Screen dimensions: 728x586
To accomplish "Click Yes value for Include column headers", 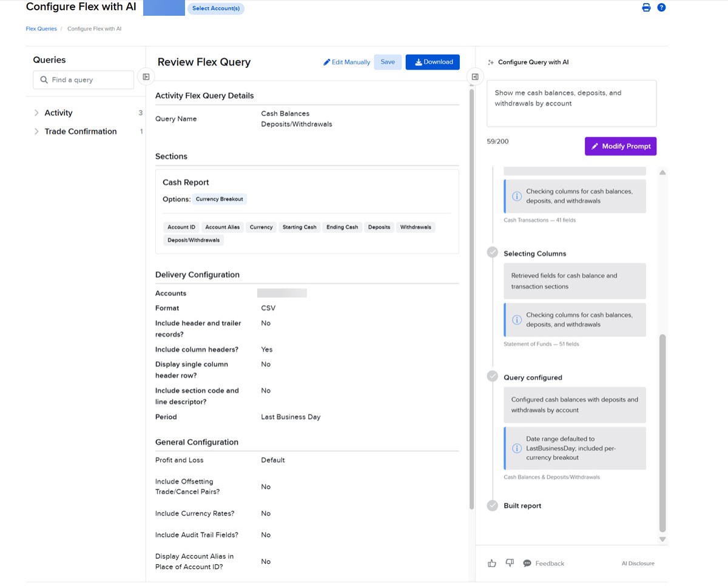I will point(267,349).
